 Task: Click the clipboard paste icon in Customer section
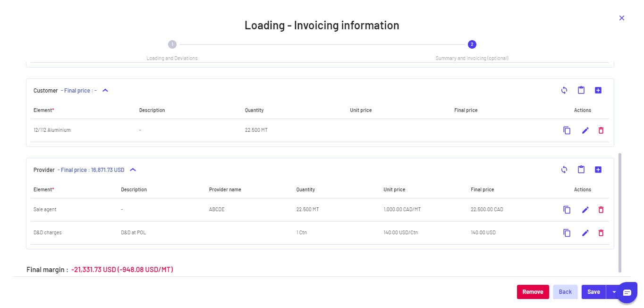(581, 90)
